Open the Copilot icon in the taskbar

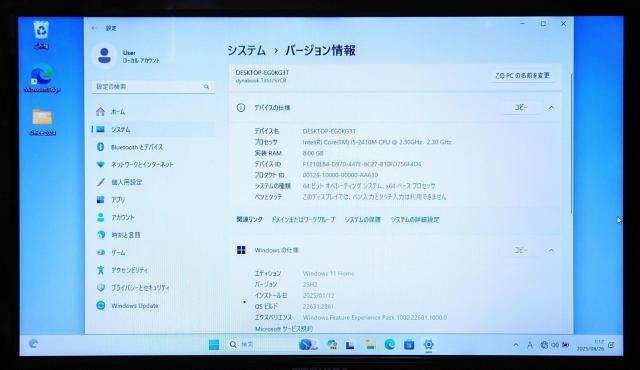[331, 345]
